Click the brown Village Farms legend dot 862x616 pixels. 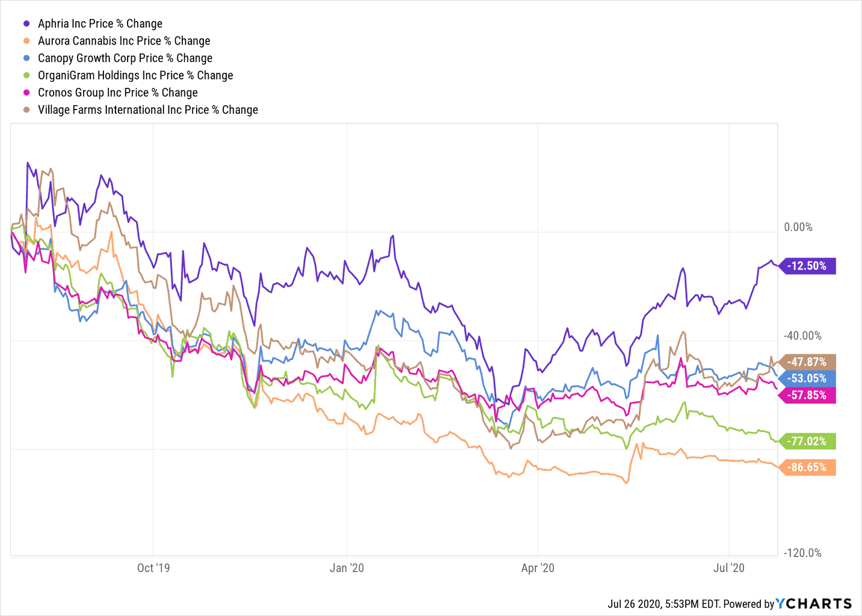(26, 110)
